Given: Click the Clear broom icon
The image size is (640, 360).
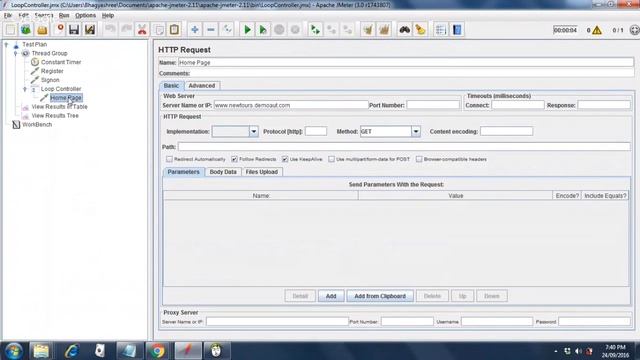Looking at the screenshot, I should pos(368,29).
